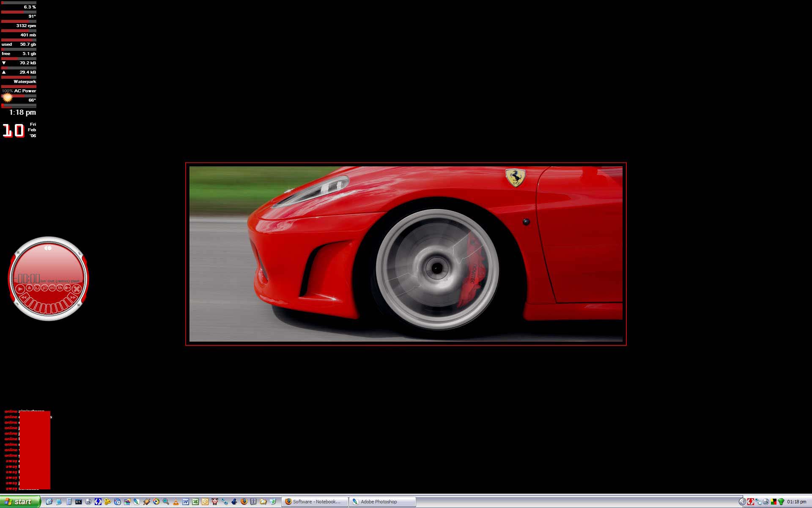Click the '3132 rpm' fan speed reading
812x508 pixels.
[x=26, y=26]
